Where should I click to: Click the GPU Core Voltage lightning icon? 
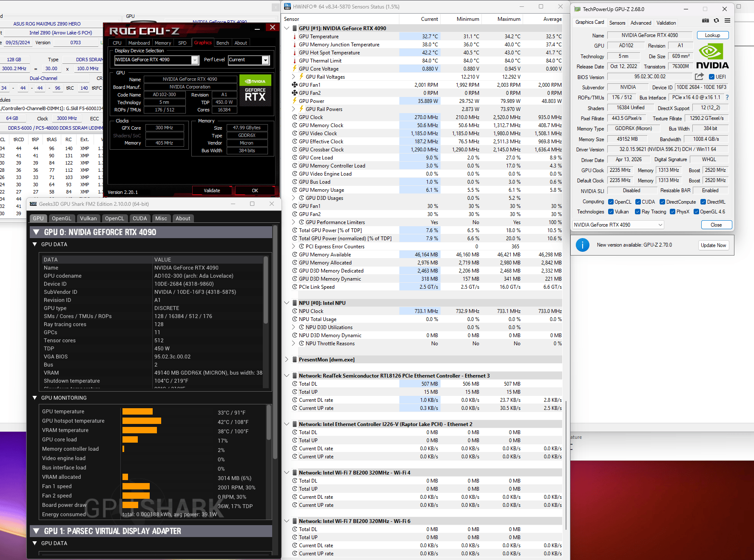(294, 68)
